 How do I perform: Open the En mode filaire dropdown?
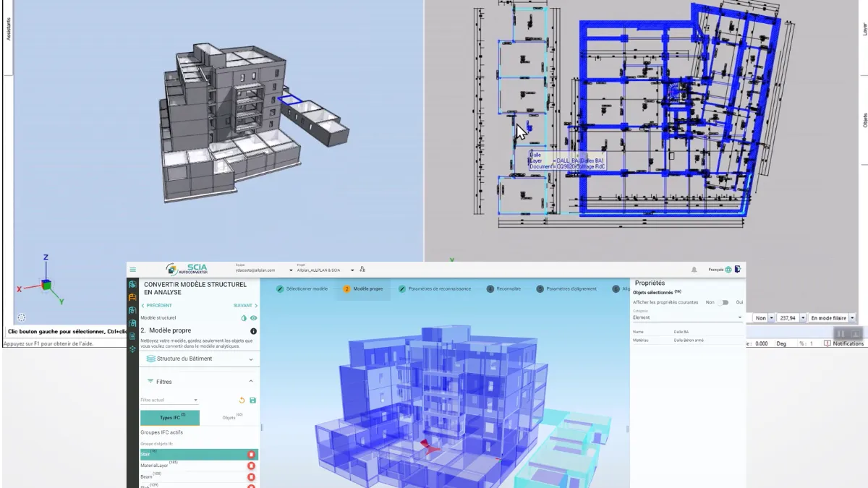coord(852,317)
